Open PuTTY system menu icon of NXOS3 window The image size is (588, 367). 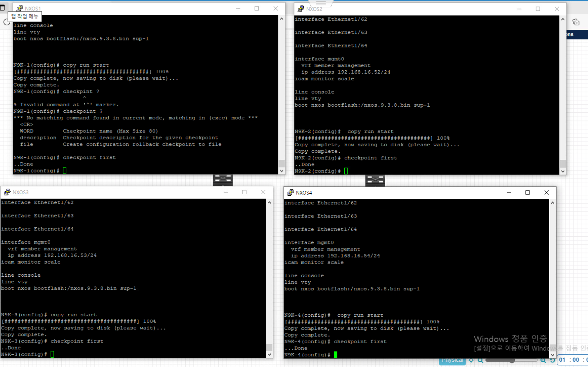[7, 192]
